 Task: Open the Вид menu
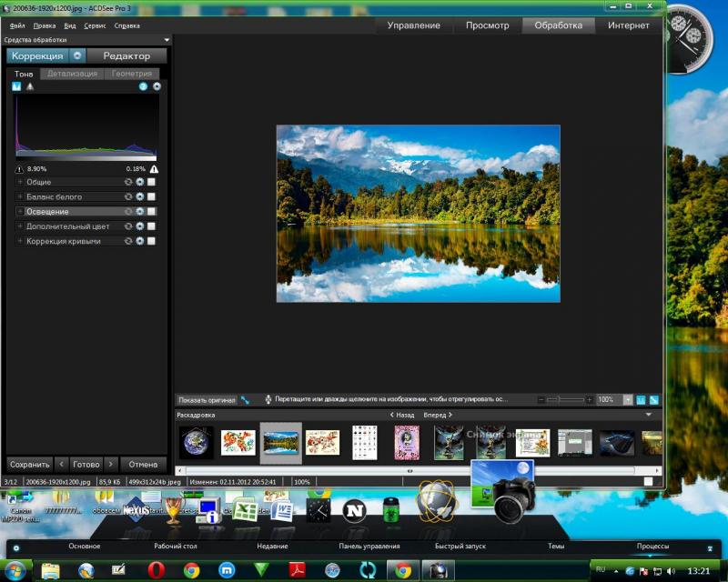click(70, 26)
